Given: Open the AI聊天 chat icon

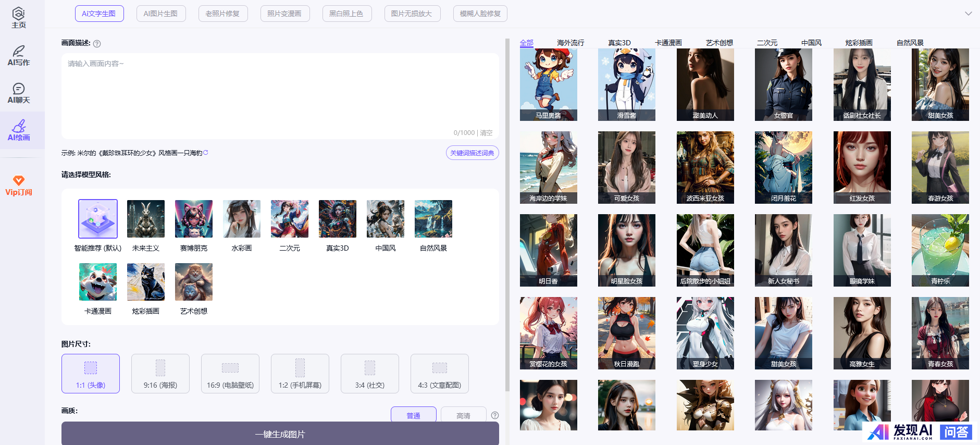Looking at the screenshot, I should tap(19, 93).
